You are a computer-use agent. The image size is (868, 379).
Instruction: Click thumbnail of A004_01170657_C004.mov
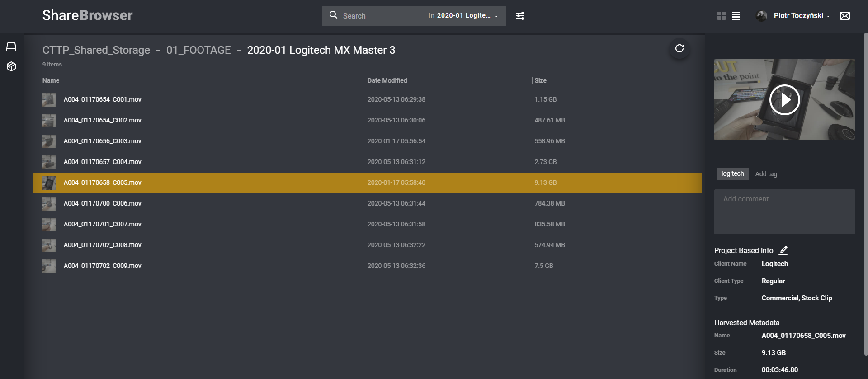[x=49, y=162]
